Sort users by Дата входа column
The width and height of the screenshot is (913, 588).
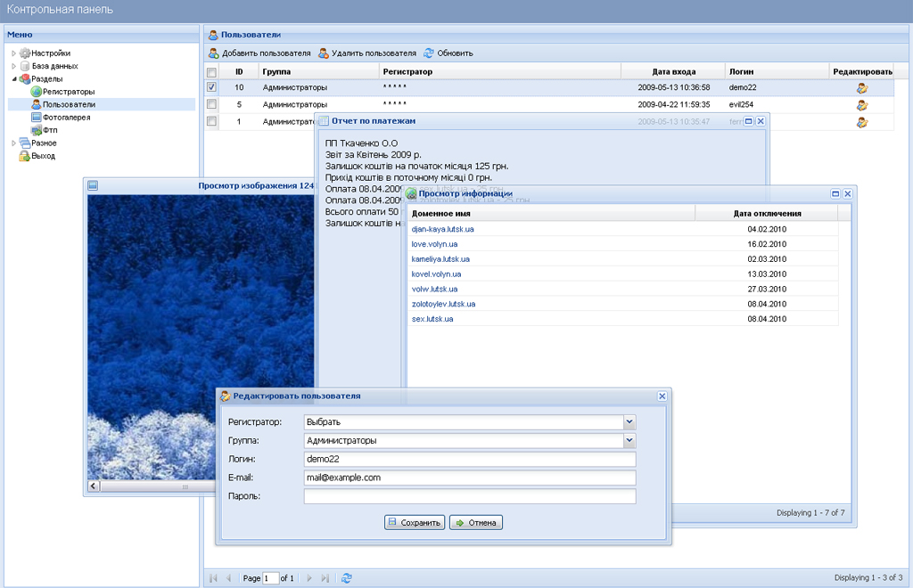click(x=673, y=71)
